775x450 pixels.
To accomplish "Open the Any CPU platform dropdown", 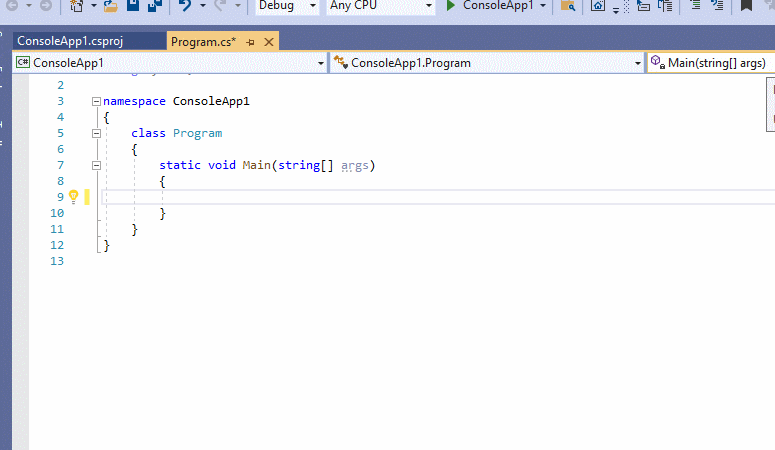I will [x=381, y=6].
